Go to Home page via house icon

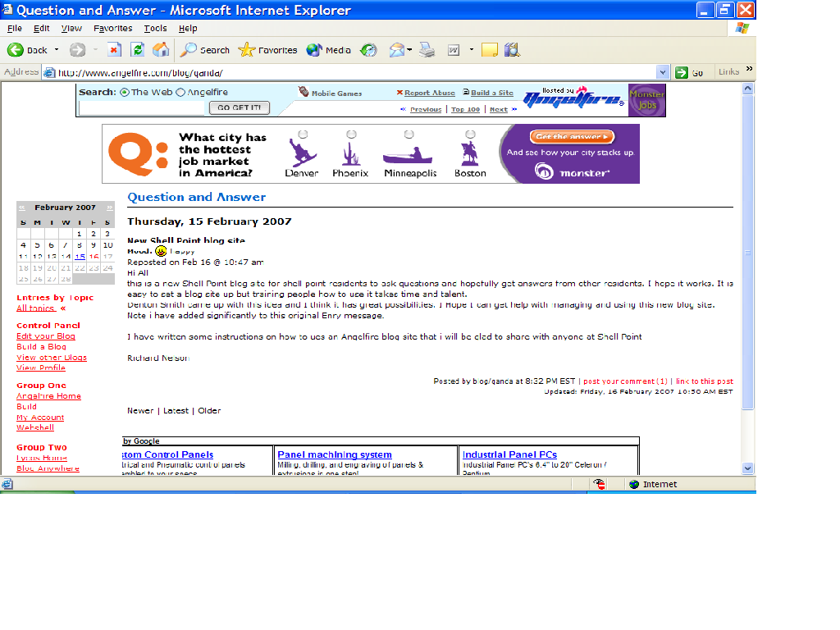(161, 50)
